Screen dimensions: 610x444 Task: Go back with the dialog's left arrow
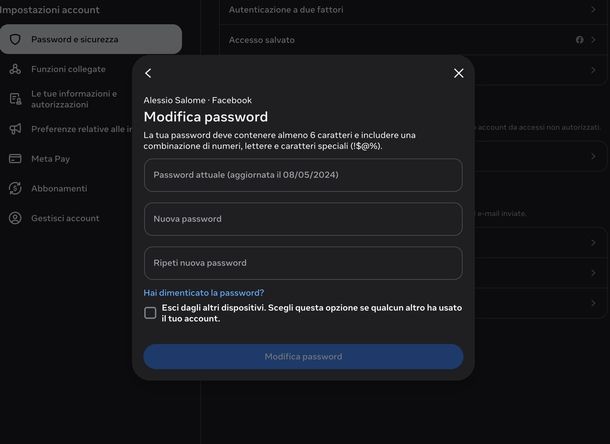(148, 73)
